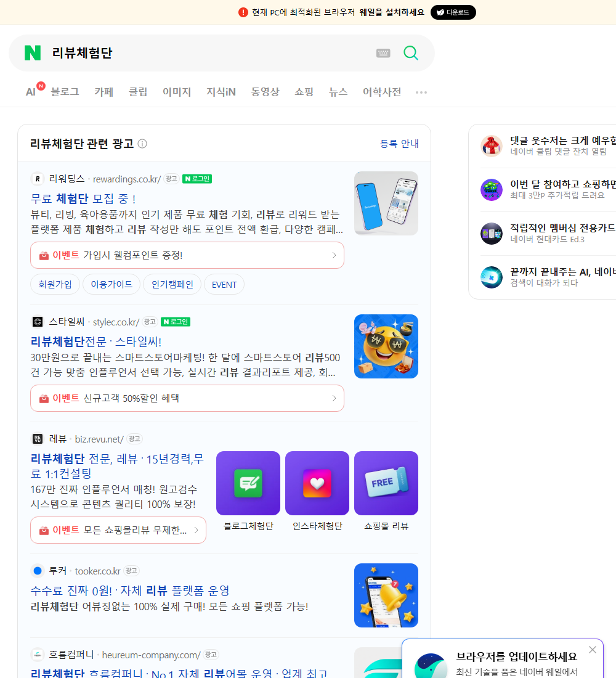Switch to the 카페 tab
The height and width of the screenshot is (678, 616).
tap(103, 92)
